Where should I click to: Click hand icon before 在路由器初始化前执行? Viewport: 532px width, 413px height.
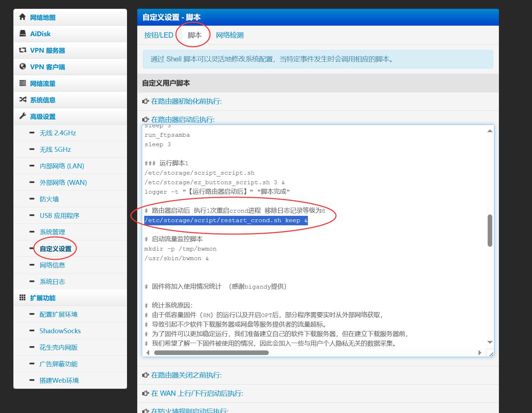(145, 101)
